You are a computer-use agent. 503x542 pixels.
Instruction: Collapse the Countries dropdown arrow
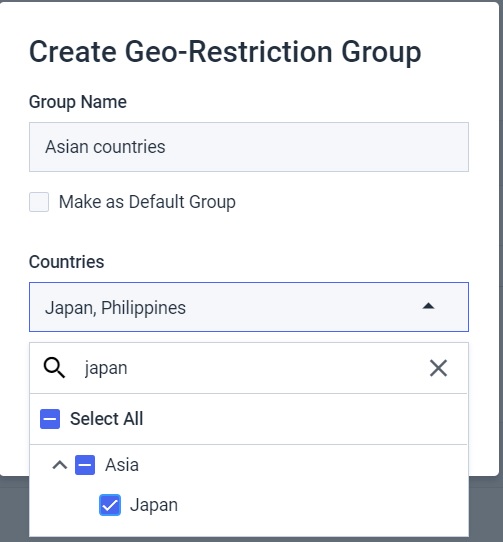tap(428, 306)
